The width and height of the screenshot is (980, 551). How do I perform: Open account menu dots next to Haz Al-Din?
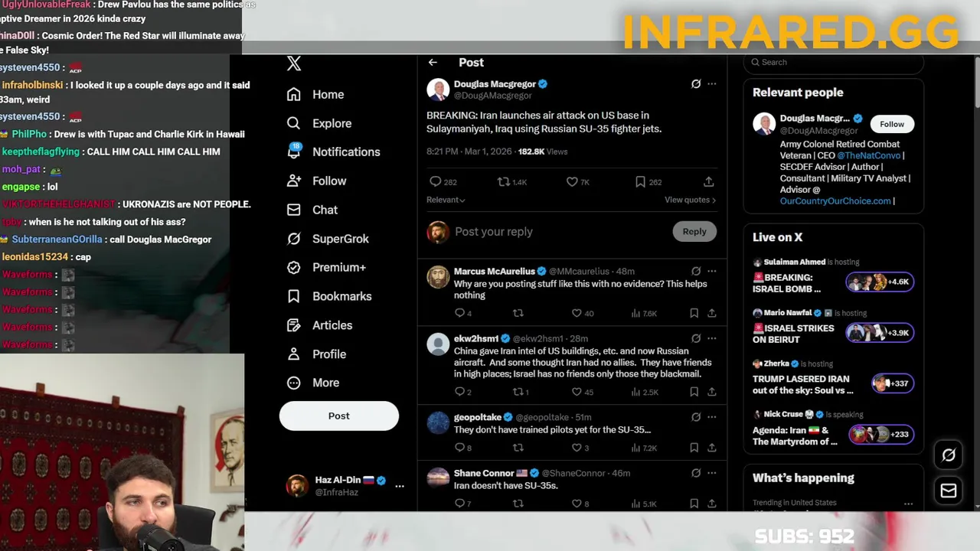click(399, 486)
